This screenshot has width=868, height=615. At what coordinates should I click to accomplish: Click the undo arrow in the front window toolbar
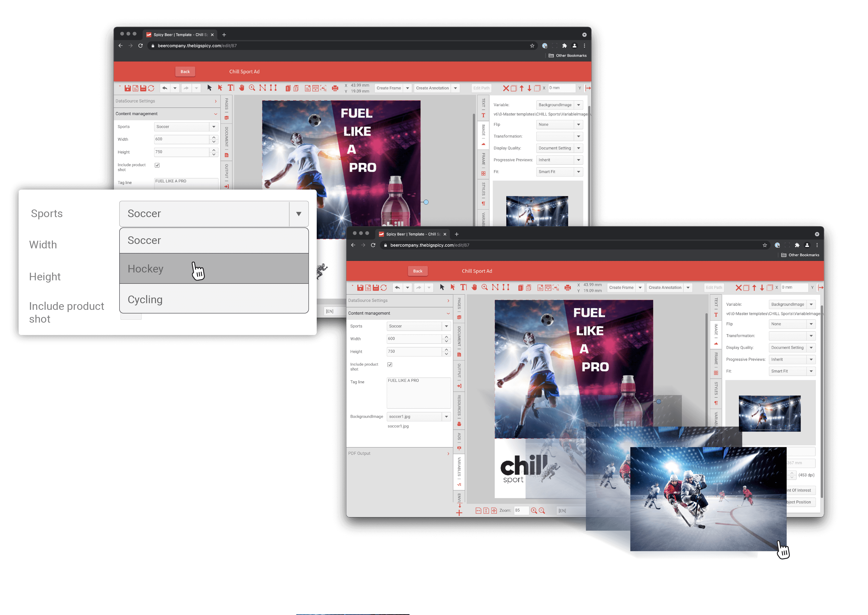397,288
